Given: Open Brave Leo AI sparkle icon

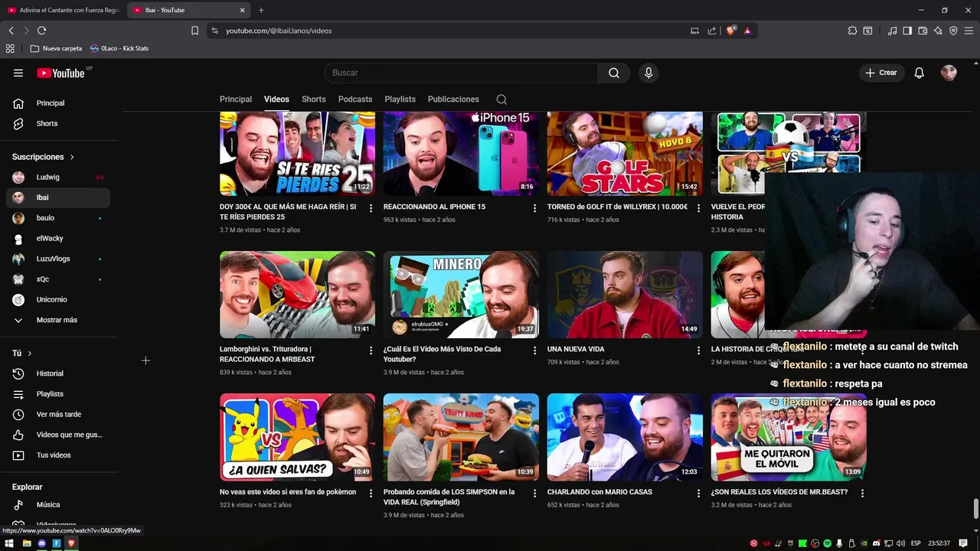Looking at the screenshot, I should click(939, 31).
